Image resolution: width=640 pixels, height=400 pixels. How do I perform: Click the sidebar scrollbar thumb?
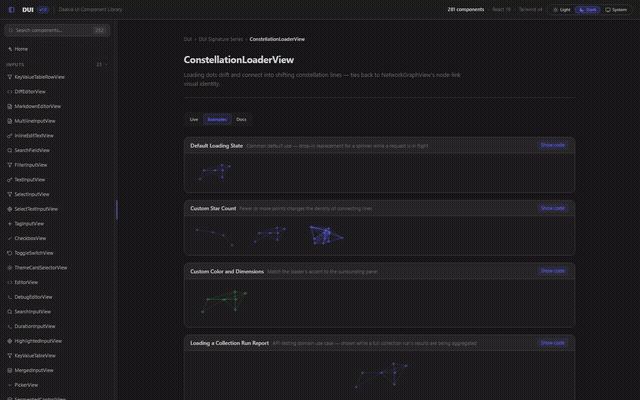tap(117, 210)
